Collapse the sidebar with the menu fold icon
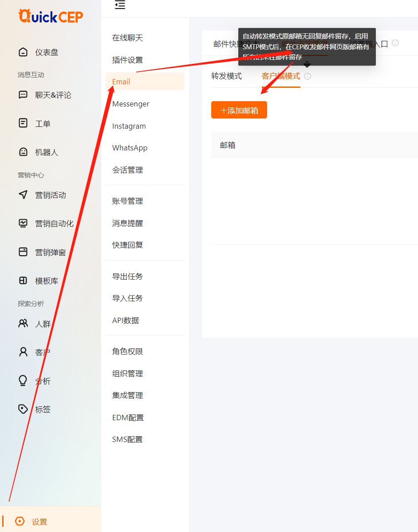Screen dimensions: 418x532 tap(120, 5)
